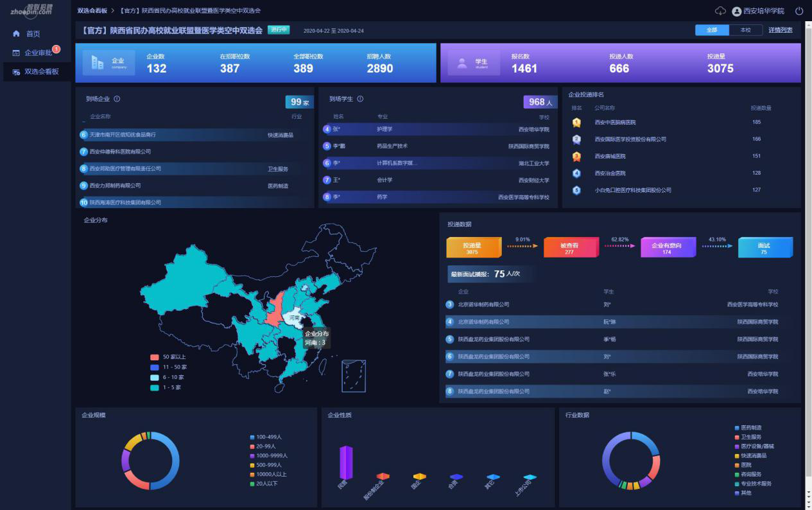Open the 详情列表 link
This screenshot has width=812, height=510.
tap(781, 30)
